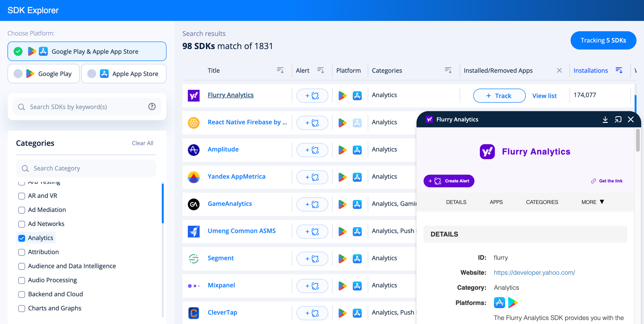
Task: Check the Ad Networks category checkbox
Action: click(x=21, y=224)
